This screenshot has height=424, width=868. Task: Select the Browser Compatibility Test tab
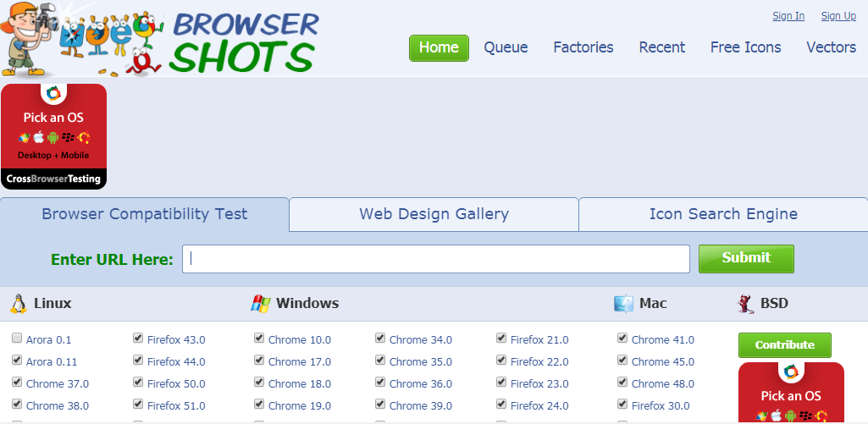pos(145,214)
